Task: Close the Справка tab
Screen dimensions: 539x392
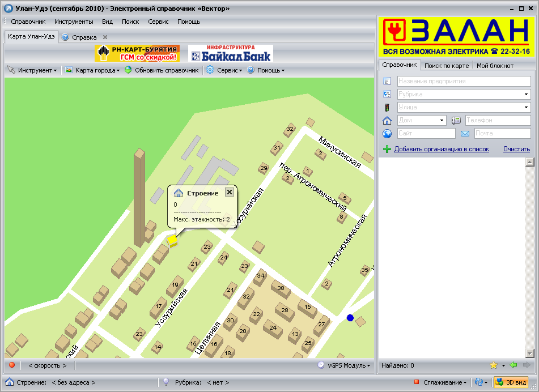Action: (x=105, y=37)
